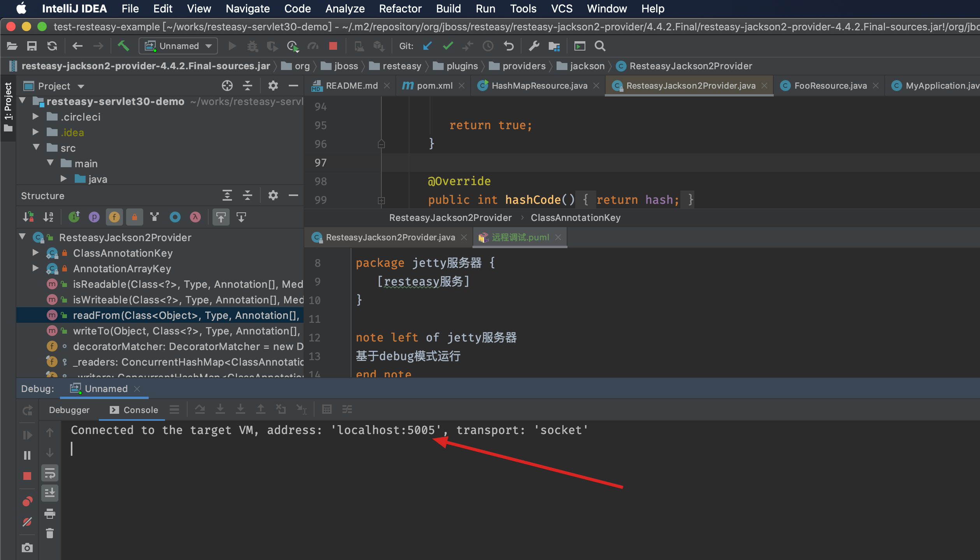This screenshot has width=980, height=560.
Task: Click the Build project hammer icon
Action: (123, 46)
